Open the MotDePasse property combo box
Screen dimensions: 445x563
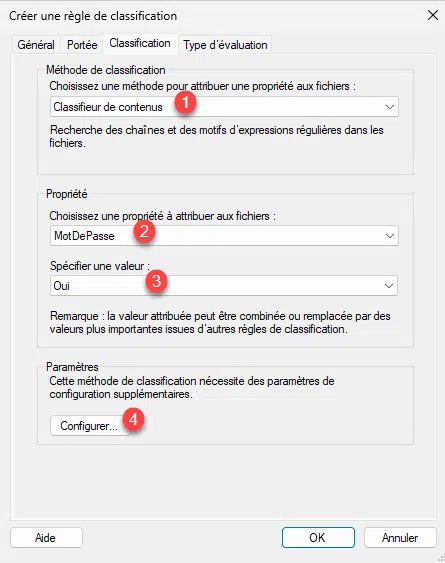click(x=224, y=236)
